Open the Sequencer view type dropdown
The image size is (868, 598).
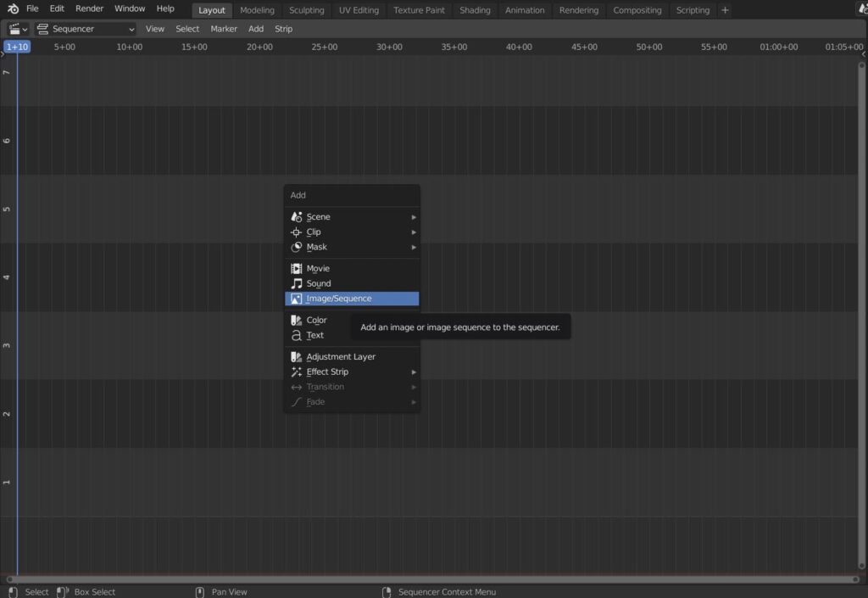point(86,29)
